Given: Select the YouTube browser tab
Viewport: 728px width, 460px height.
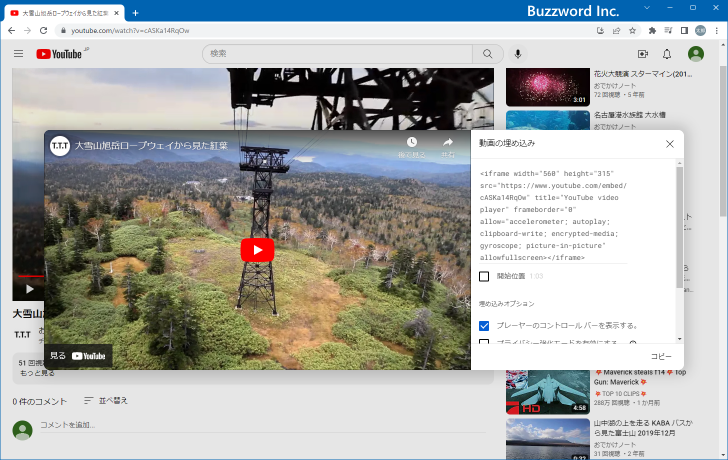Looking at the screenshot, I should point(65,13).
